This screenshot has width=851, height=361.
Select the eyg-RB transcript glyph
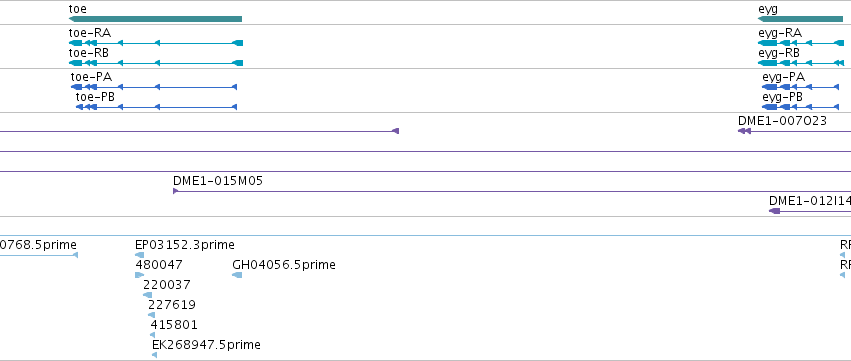[x=801, y=63]
